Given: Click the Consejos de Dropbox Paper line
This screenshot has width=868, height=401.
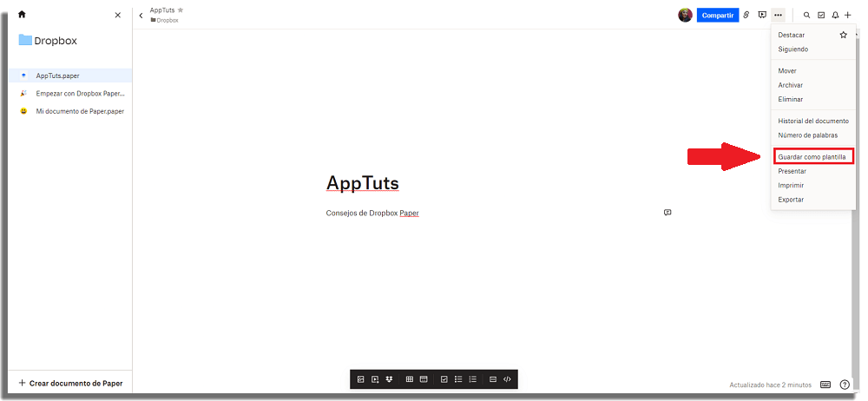Looking at the screenshot, I should (372, 213).
